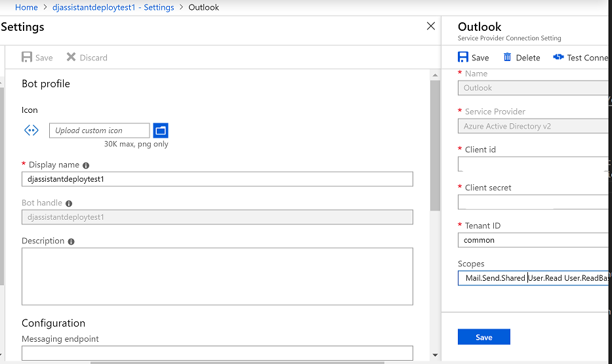This screenshot has width=612, height=364.
Task: Click the horizontal scrollbar at bottom
Action: click(237, 363)
